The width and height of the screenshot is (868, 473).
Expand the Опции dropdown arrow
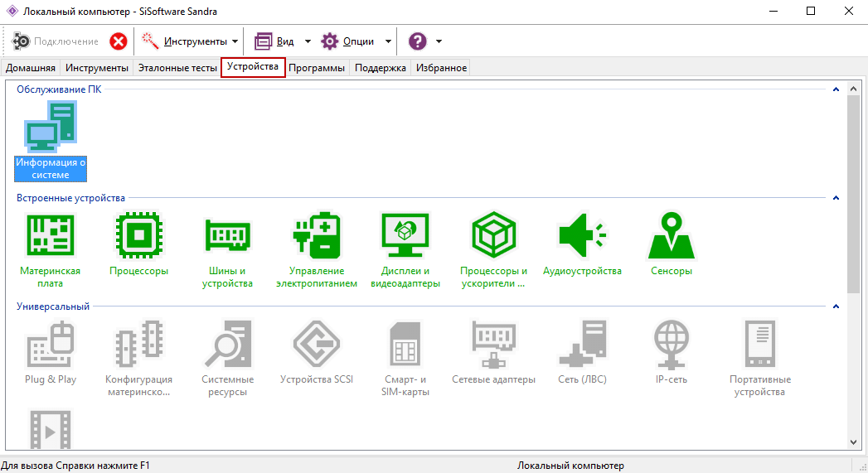click(388, 41)
